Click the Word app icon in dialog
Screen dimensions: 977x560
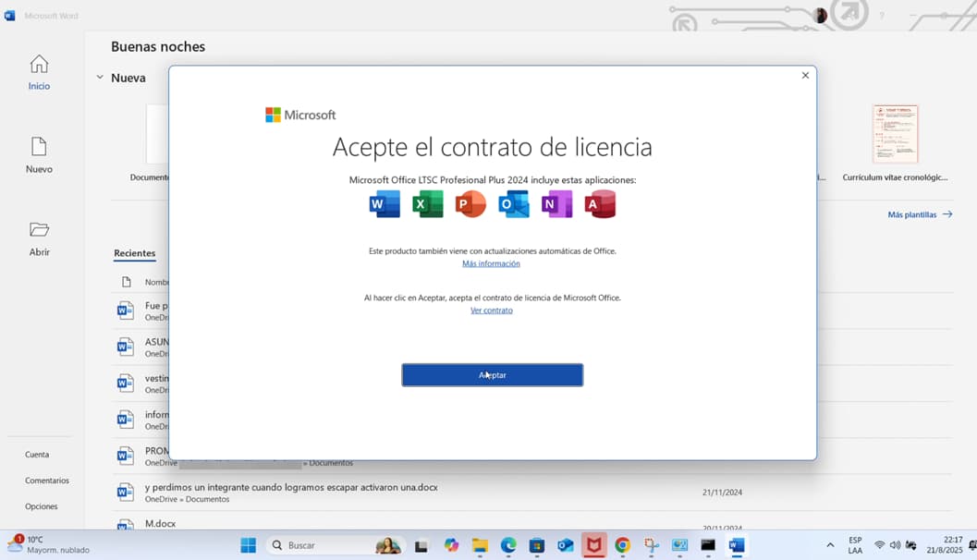click(x=385, y=204)
